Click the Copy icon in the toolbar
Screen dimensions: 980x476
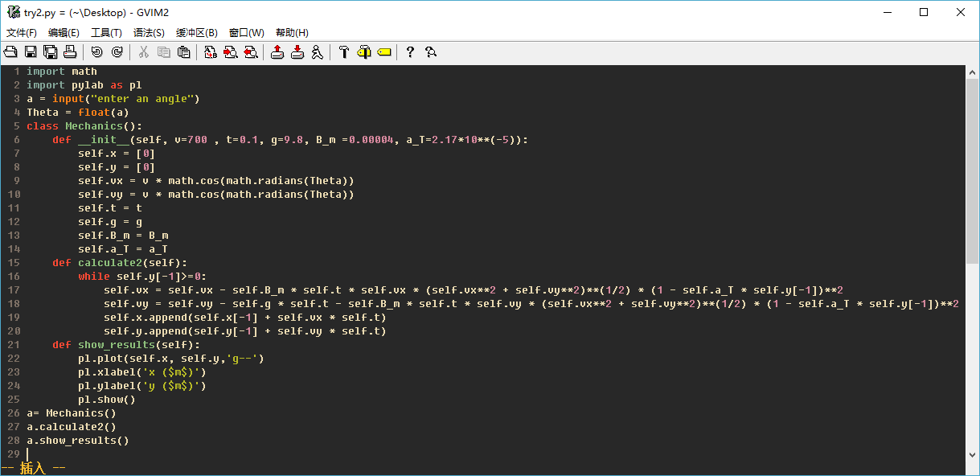click(164, 52)
